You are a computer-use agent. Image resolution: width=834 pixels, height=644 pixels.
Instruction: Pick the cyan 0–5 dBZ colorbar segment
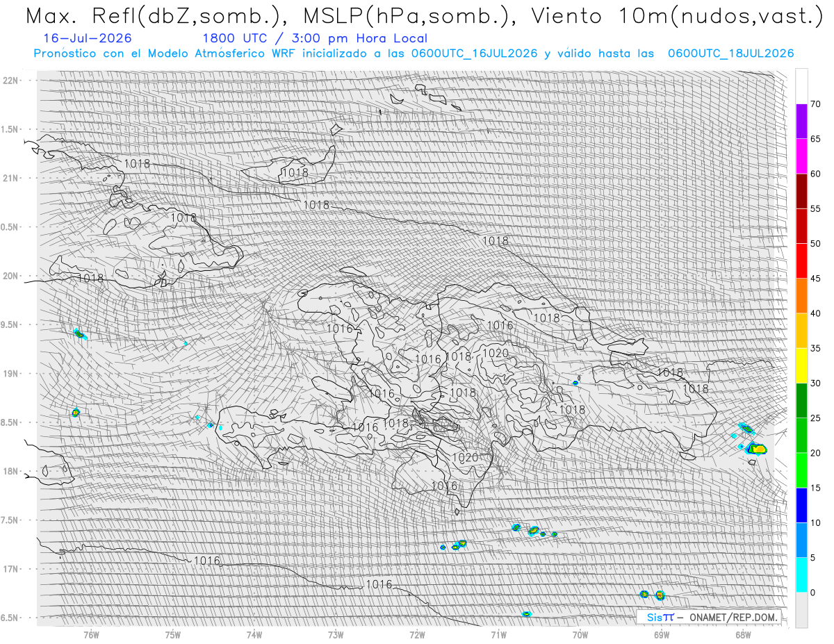pyautogui.click(x=801, y=575)
